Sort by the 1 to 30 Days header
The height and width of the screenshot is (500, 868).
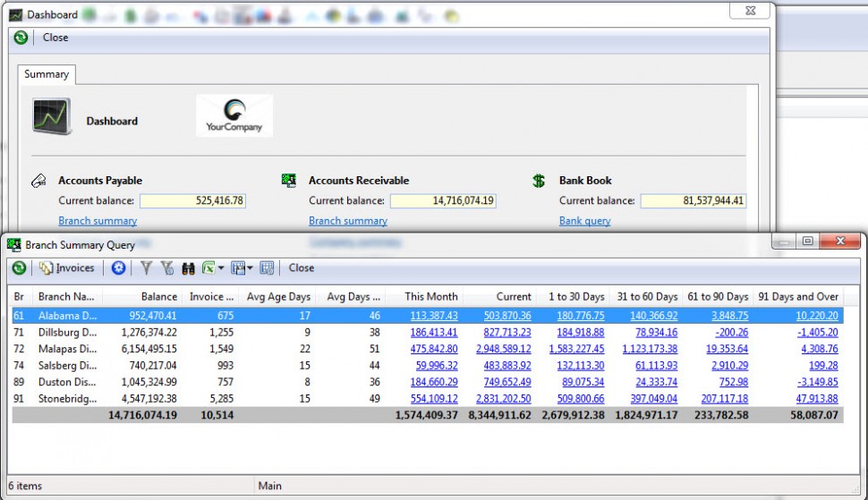pos(573,297)
